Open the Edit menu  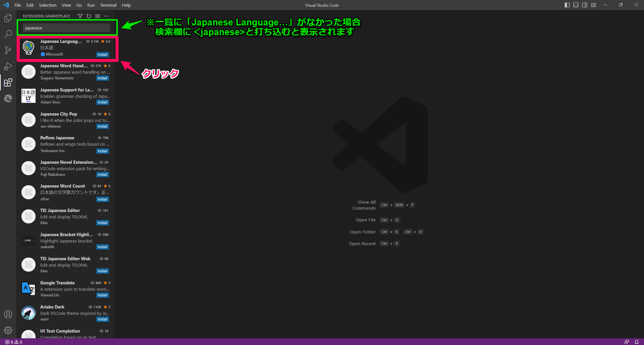(x=30, y=5)
